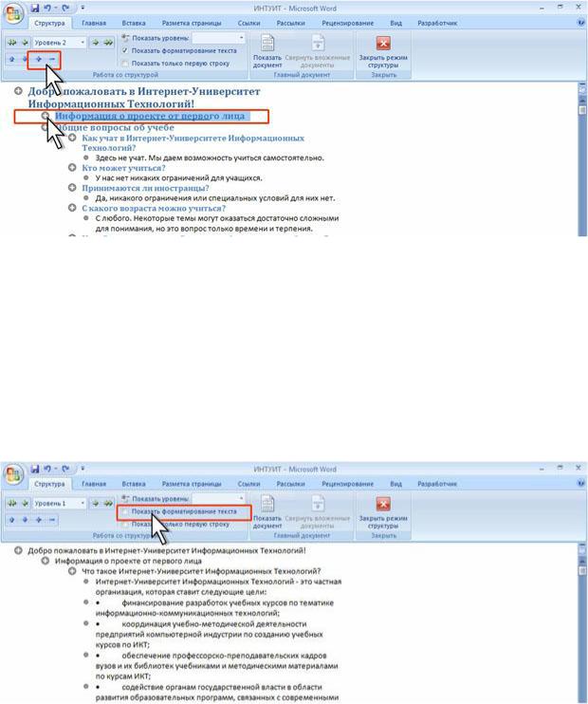Toggle expander beside Информация о проекте, lower window
This screenshot has width=588, height=704.
[46, 561]
